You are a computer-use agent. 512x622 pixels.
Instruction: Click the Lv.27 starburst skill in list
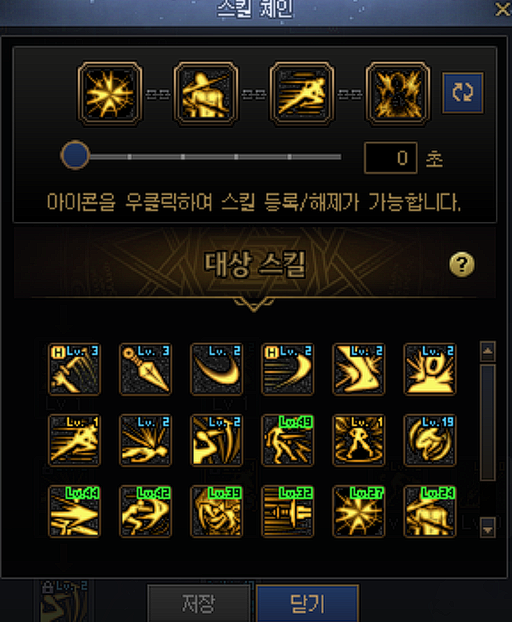359,512
